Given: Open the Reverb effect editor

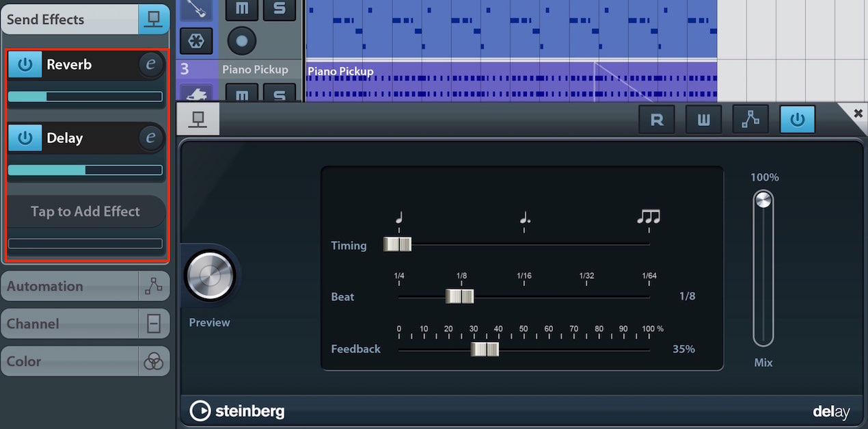Looking at the screenshot, I should coord(151,64).
